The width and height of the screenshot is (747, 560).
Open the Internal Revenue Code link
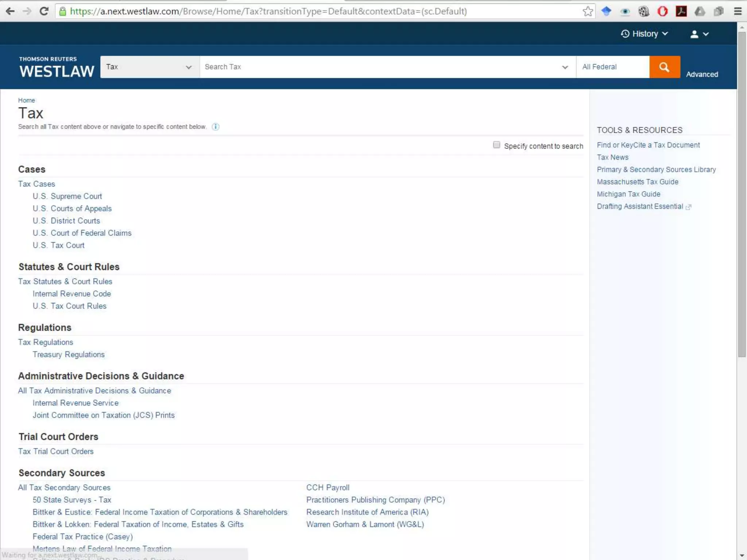pos(71,294)
